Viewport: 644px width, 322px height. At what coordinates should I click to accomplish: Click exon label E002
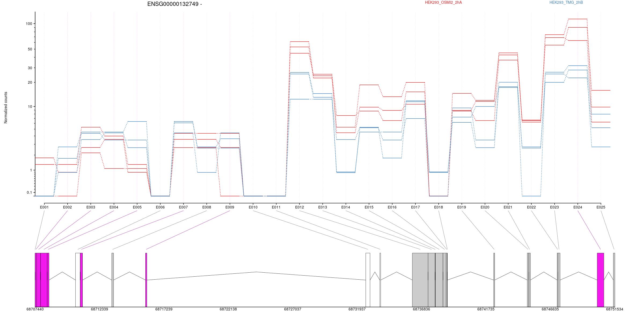click(x=67, y=207)
